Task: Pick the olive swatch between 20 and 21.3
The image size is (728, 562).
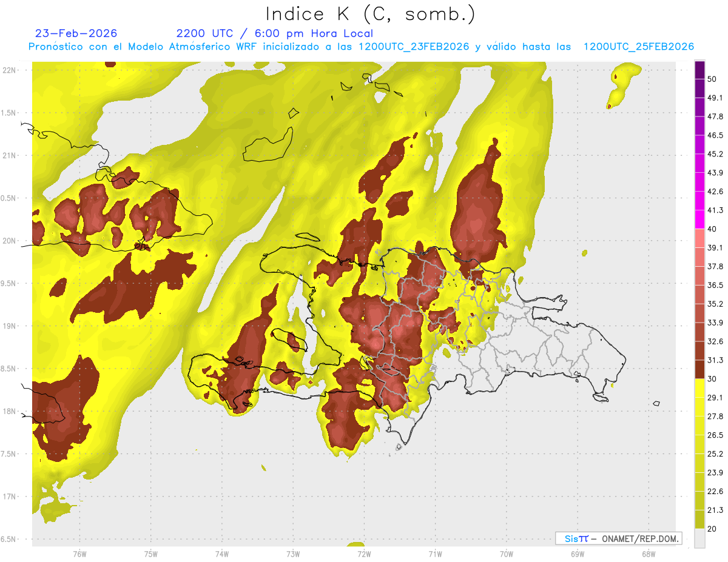Action: click(x=699, y=520)
